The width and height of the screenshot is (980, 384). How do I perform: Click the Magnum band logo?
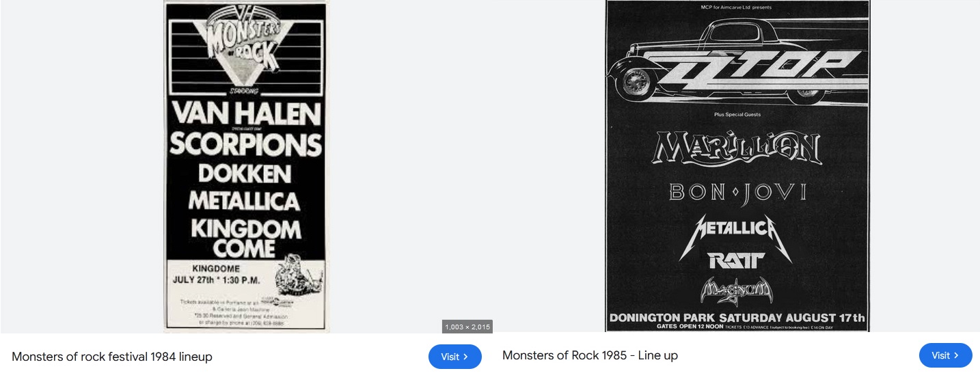[x=737, y=291]
